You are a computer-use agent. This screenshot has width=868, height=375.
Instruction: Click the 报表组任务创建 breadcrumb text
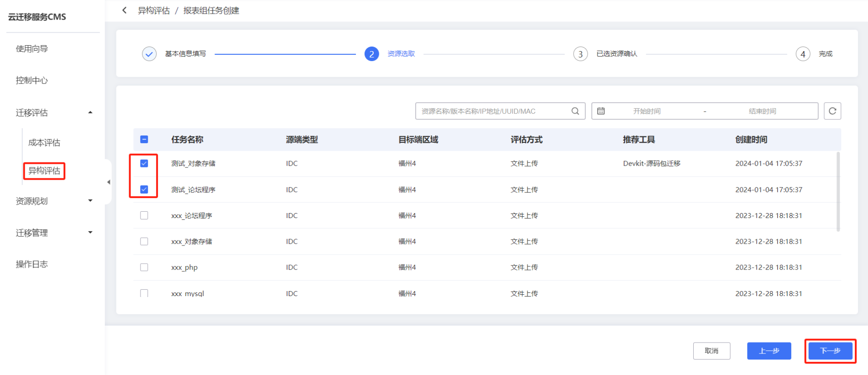point(211,10)
